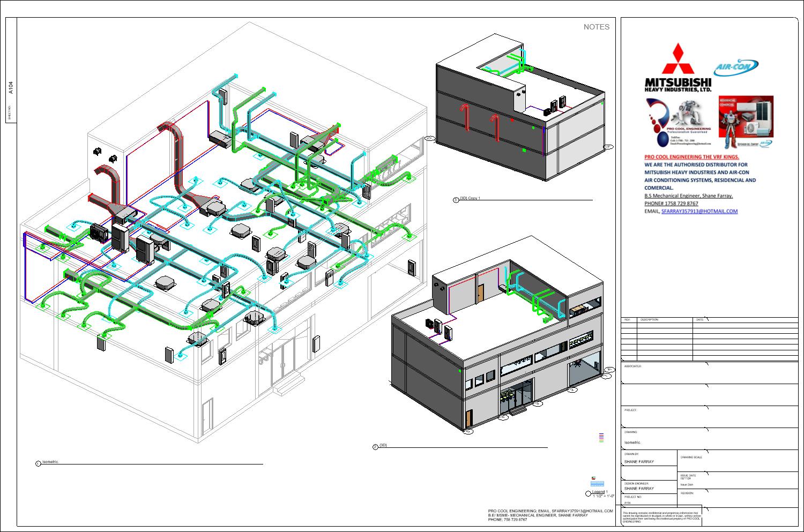Image resolution: width=804 pixels, height=532 pixels.
Task: Click the A104 sheet number on left margin
Action: [11, 87]
